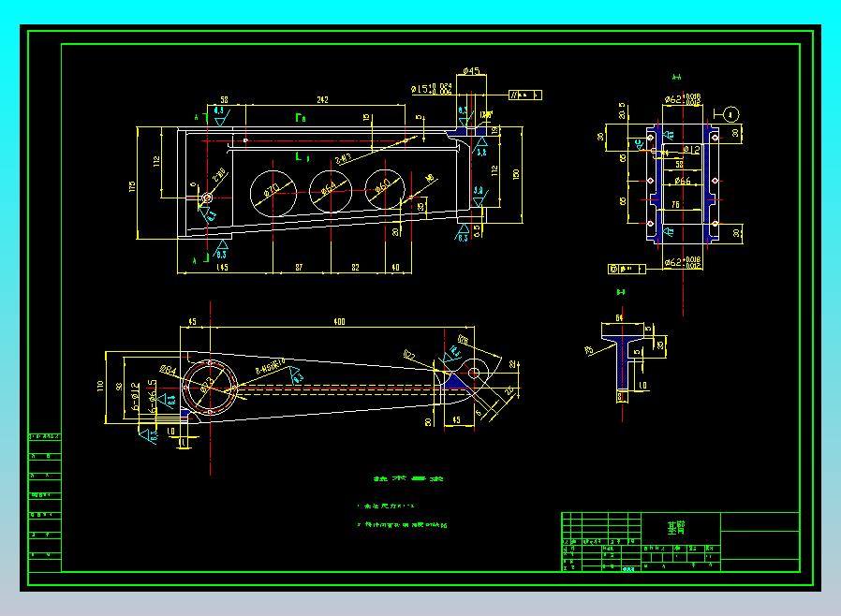Click the 175 vertical dimension
The width and height of the screenshot is (841, 616).
(x=132, y=186)
